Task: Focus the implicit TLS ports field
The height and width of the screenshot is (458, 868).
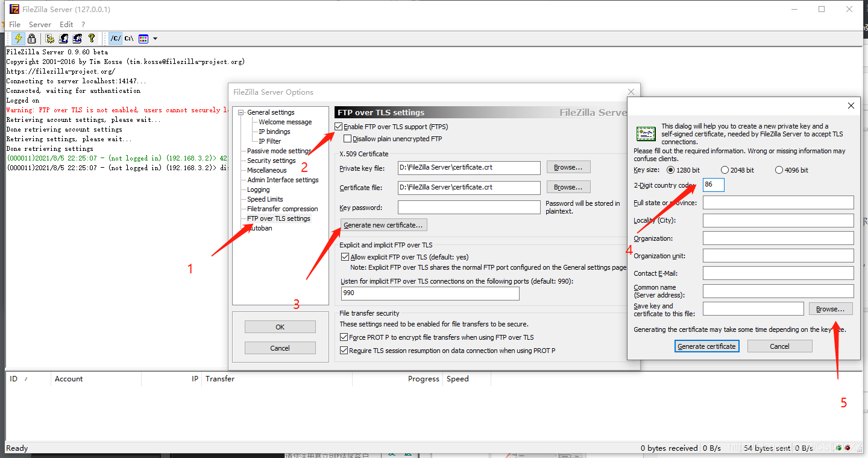Action: (x=430, y=293)
